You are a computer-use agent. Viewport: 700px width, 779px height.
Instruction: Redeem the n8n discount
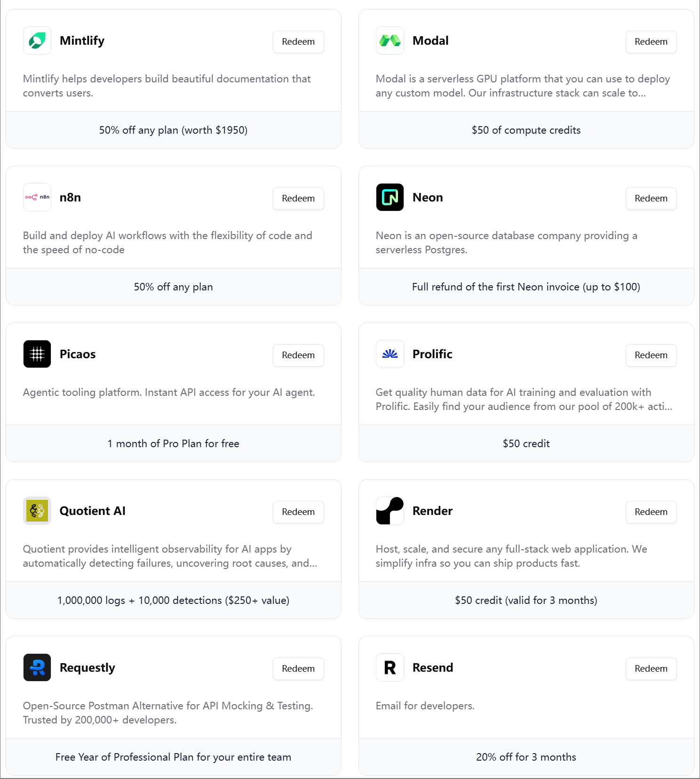tap(298, 199)
